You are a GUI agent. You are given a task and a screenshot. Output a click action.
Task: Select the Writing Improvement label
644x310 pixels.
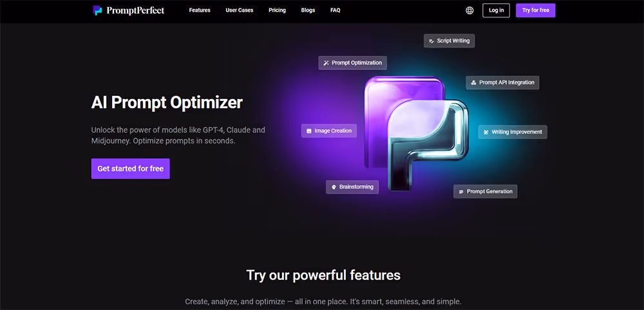pos(517,132)
